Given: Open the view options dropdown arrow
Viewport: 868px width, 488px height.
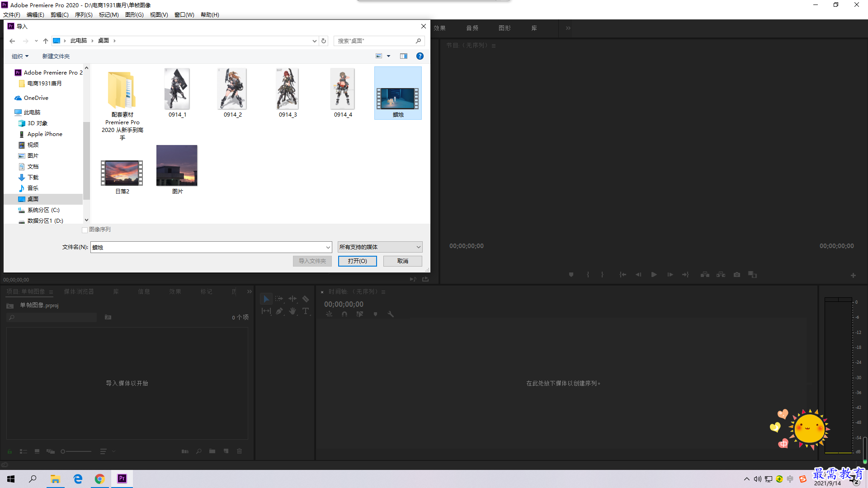Looking at the screenshot, I should point(388,56).
